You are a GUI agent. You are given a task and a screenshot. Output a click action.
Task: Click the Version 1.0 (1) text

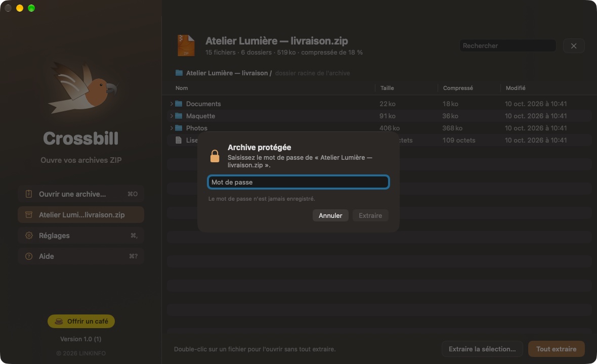coord(81,339)
